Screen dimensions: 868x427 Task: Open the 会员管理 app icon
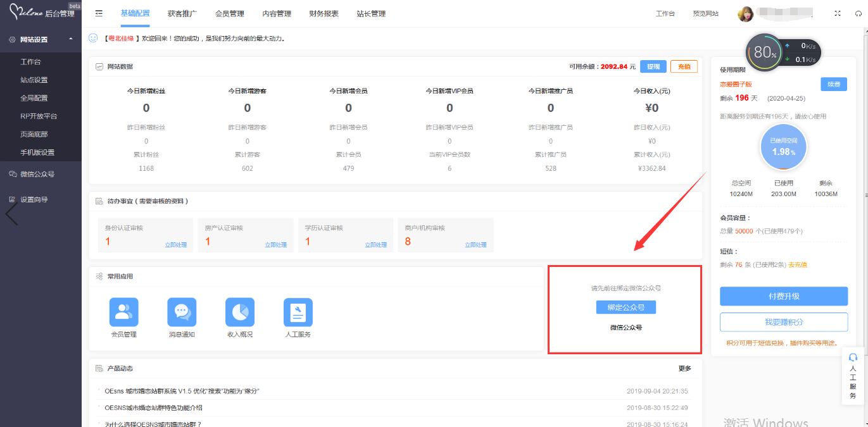click(124, 313)
